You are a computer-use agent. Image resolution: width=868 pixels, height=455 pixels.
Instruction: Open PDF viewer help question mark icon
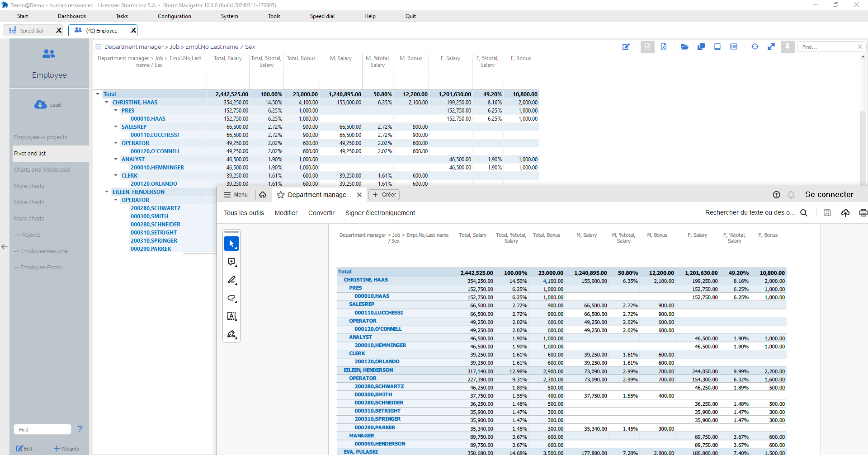776,195
